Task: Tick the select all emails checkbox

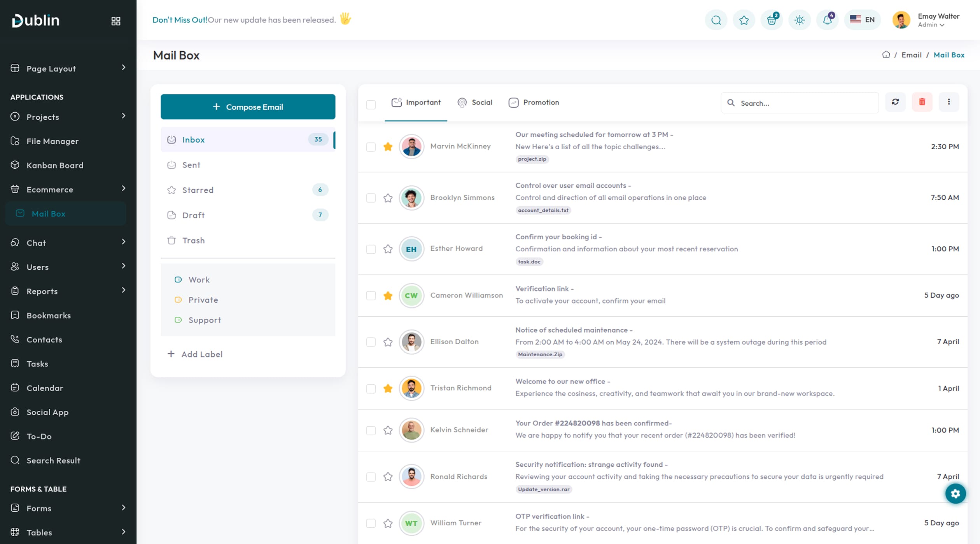Action: (x=371, y=105)
